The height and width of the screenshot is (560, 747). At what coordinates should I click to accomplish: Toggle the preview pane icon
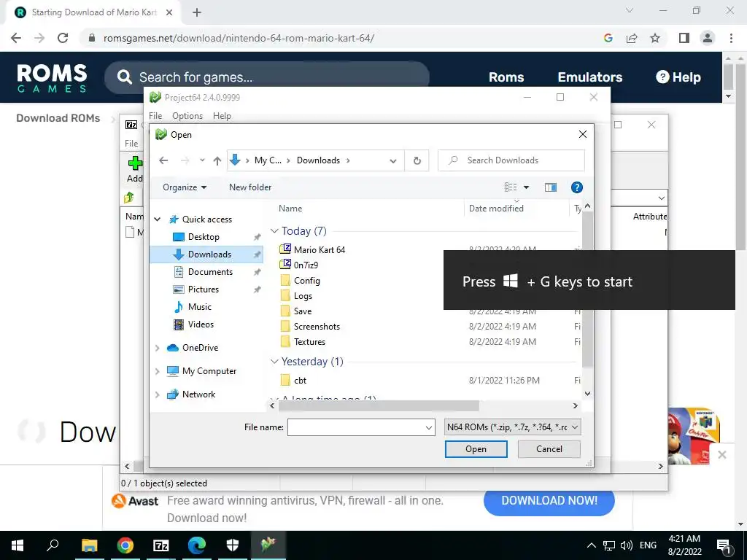coord(550,187)
